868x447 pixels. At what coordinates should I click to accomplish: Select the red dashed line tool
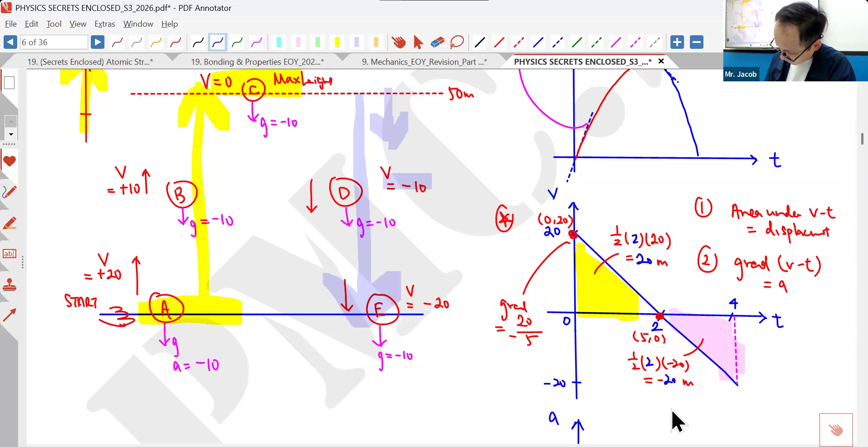(519, 42)
